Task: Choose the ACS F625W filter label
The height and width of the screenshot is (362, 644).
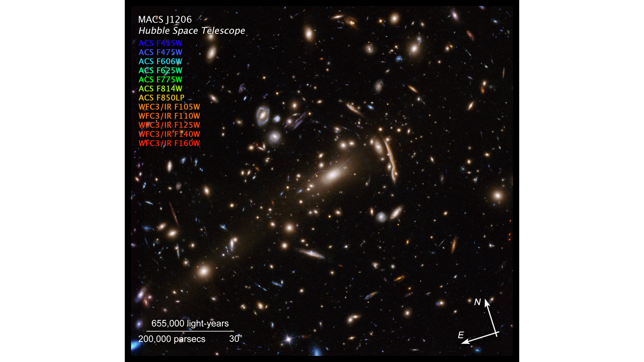Action: click(160, 70)
